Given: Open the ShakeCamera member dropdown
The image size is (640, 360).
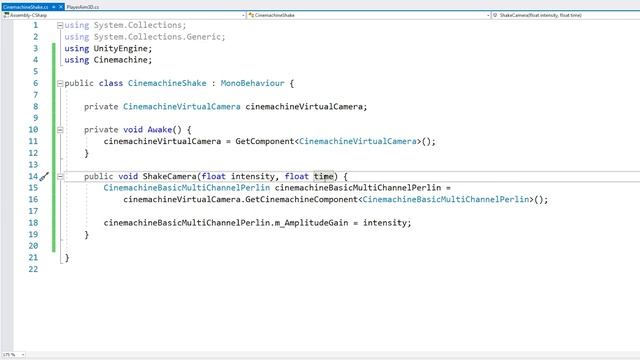Looking at the screenshot, I should click(x=566, y=15).
